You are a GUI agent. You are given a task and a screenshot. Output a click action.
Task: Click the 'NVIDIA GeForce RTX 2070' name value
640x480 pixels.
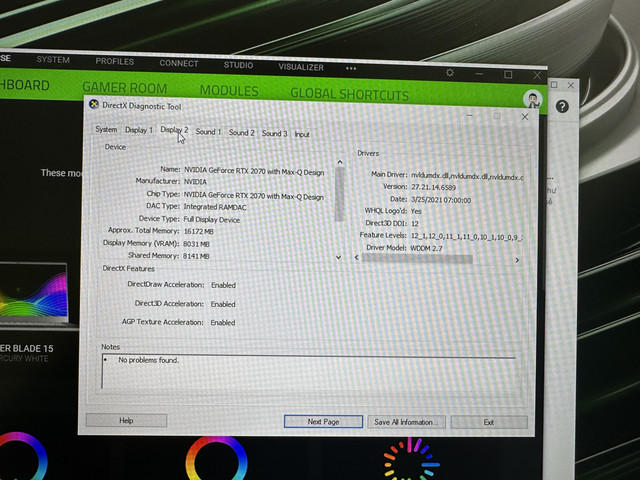click(254, 171)
